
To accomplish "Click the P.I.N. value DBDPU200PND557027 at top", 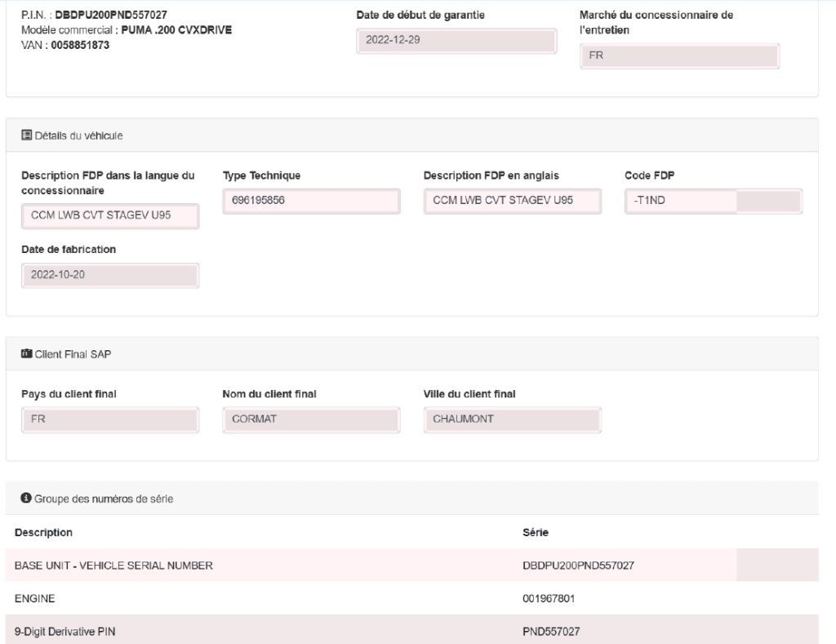I will (111, 15).
